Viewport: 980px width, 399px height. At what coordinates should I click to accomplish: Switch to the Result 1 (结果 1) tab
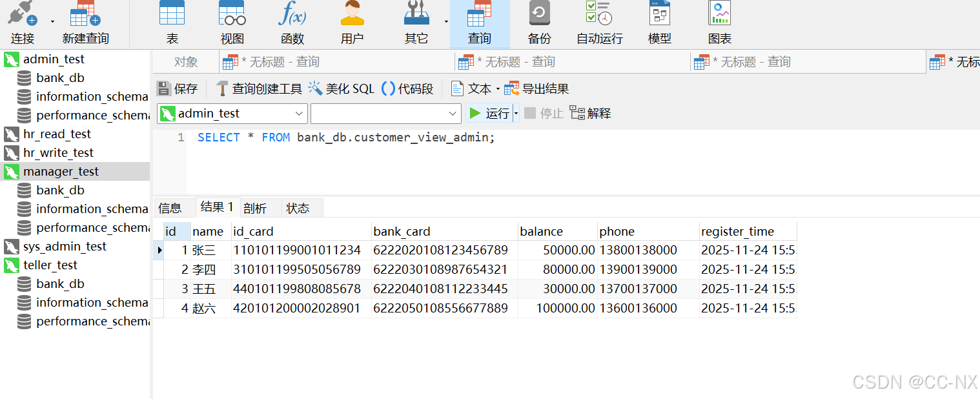coord(218,207)
